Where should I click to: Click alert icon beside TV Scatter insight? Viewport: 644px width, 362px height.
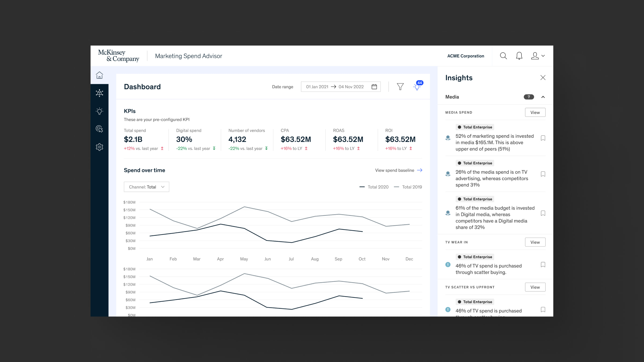448,310
